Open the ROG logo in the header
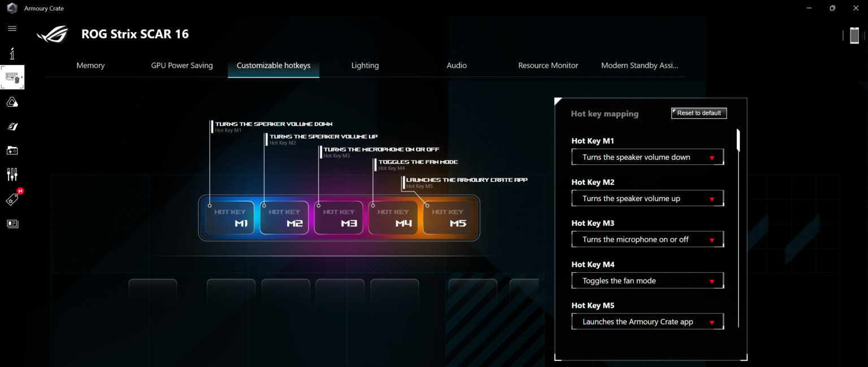Screen dimensions: 868x367 [x=52, y=34]
